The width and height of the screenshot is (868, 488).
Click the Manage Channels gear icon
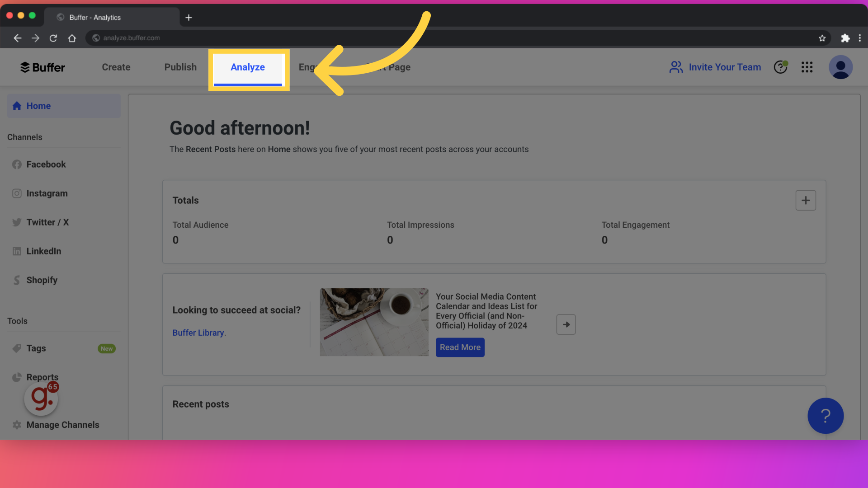16,425
